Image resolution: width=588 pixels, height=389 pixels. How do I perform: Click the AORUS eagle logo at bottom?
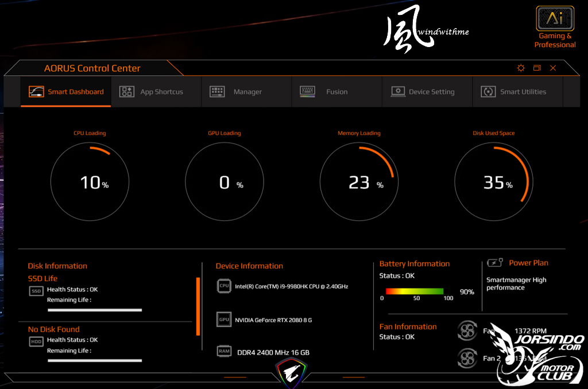(291, 374)
